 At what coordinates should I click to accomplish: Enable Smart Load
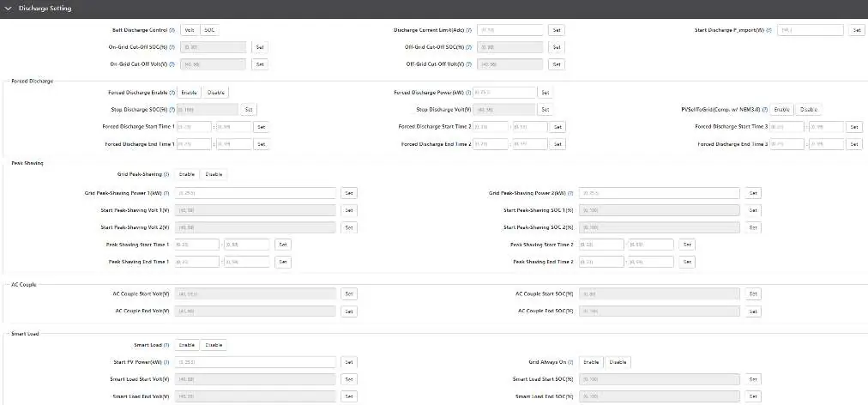coord(187,345)
